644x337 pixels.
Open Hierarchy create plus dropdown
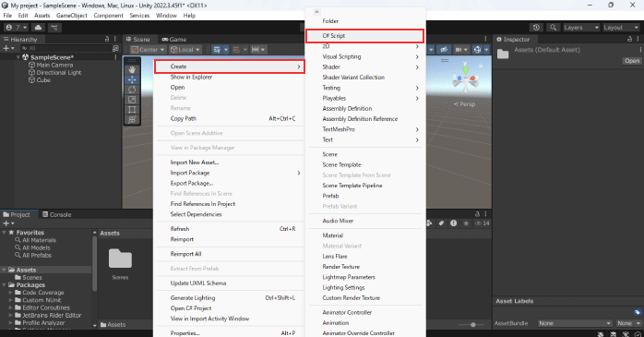(8, 48)
